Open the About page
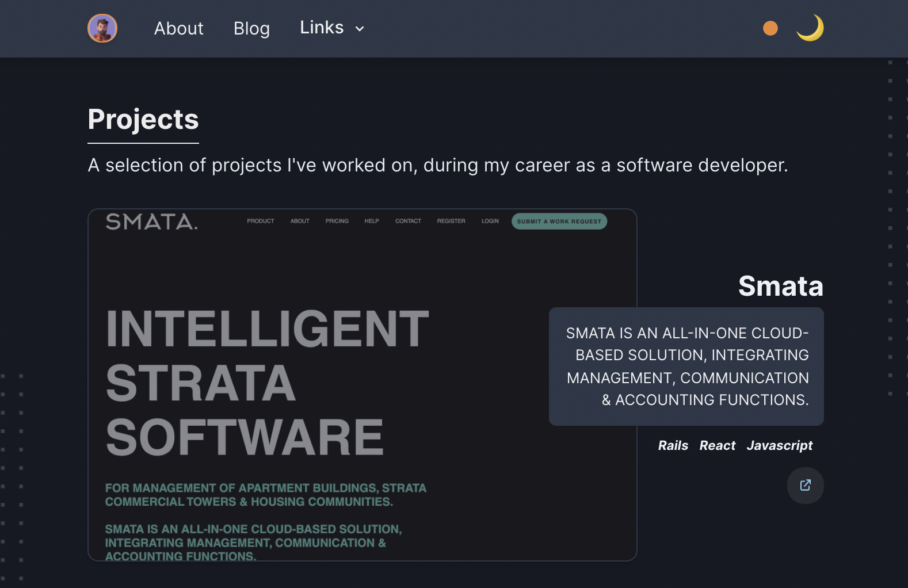This screenshot has height=588, width=908. point(178,28)
